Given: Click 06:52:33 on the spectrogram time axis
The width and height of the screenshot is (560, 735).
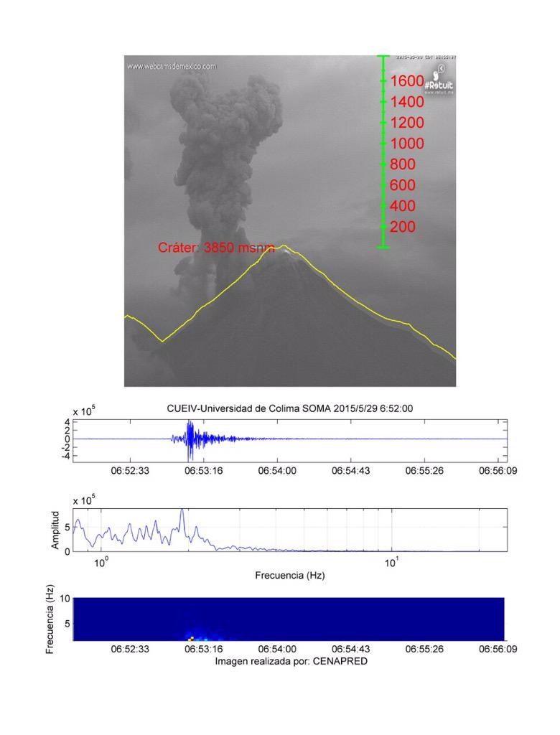Looking at the screenshot, I should [130, 649].
